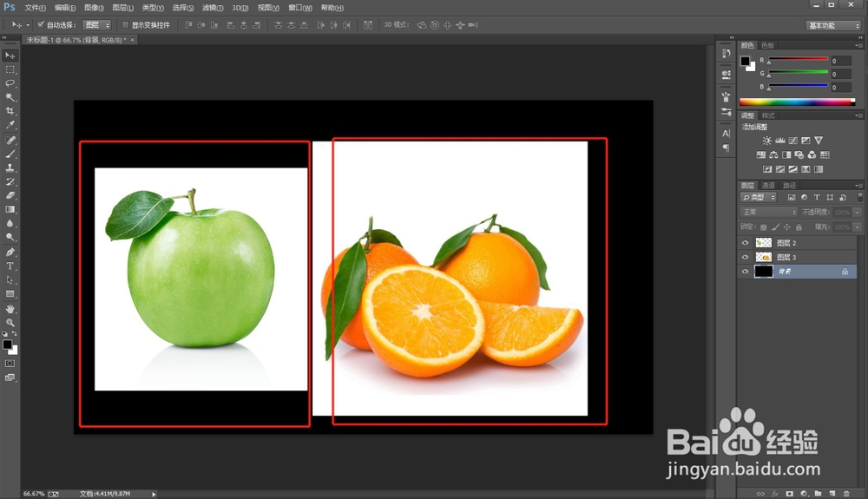The height and width of the screenshot is (499, 868).
Task: Create a new layer group folder
Action: point(818,494)
